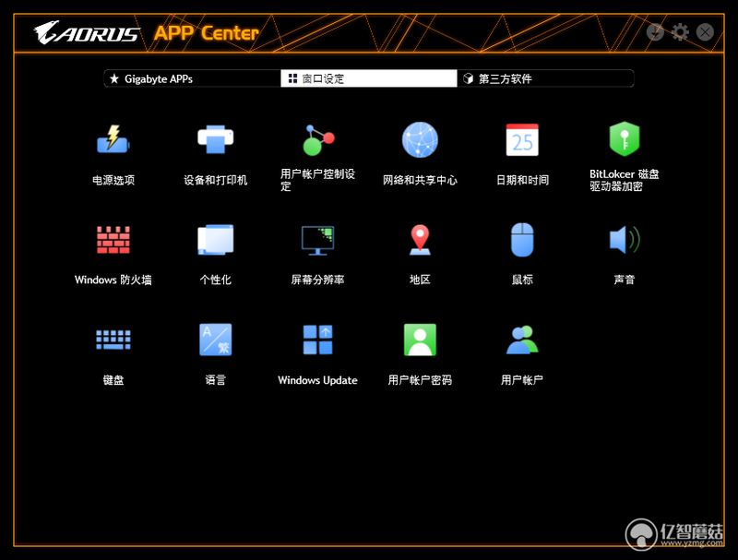The image size is (738, 560).
Task: Click the Windows Update label text
Action: pos(317,380)
